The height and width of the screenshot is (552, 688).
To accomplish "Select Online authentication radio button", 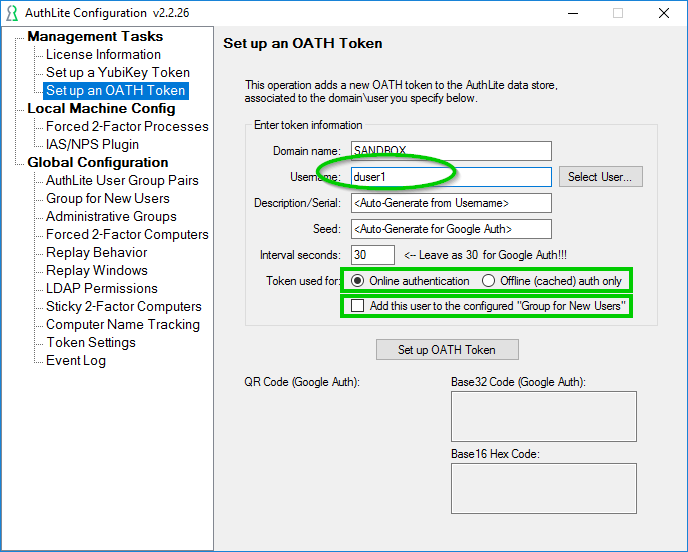I will pos(358,281).
